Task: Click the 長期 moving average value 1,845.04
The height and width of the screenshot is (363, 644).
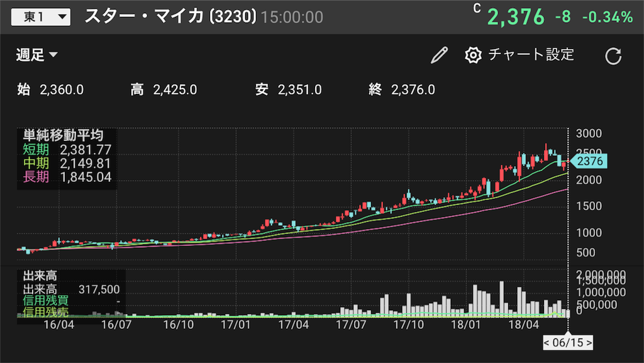Action: [86, 177]
